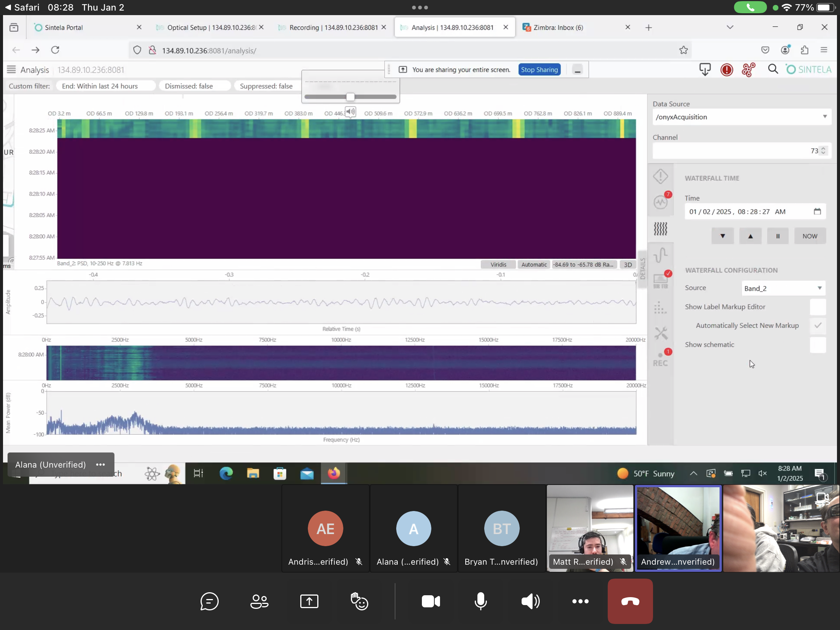Click the Channel number input field
Screen dimensions: 840x630
pos(742,151)
